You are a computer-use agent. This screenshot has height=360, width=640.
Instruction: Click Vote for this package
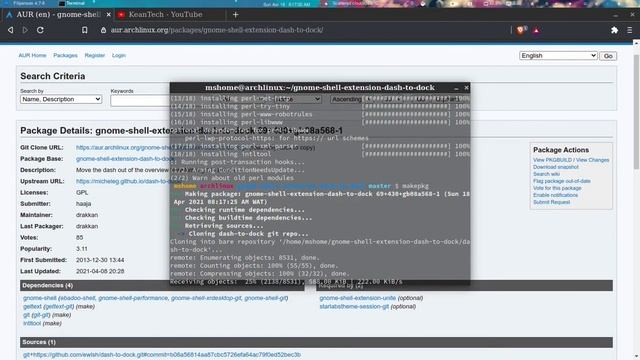point(557,188)
